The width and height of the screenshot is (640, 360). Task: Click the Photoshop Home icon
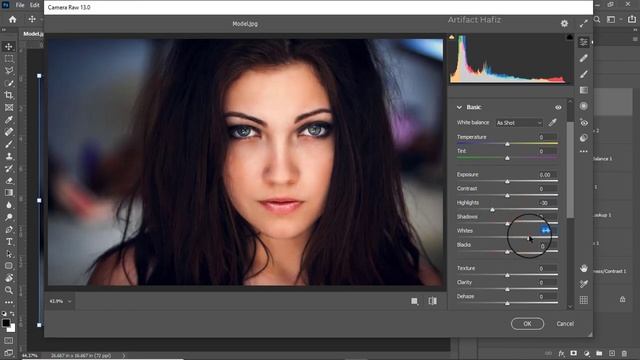point(13,19)
